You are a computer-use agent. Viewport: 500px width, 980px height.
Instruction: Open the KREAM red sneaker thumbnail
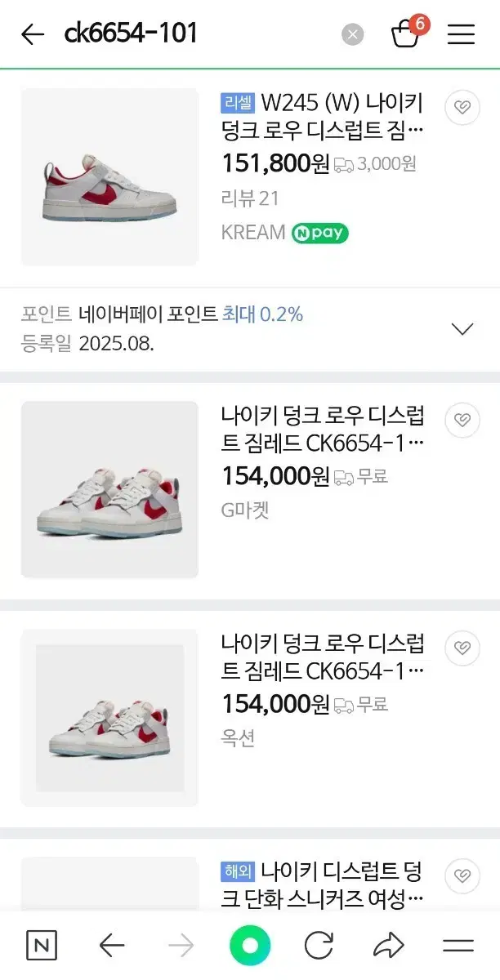click(109, 177)
